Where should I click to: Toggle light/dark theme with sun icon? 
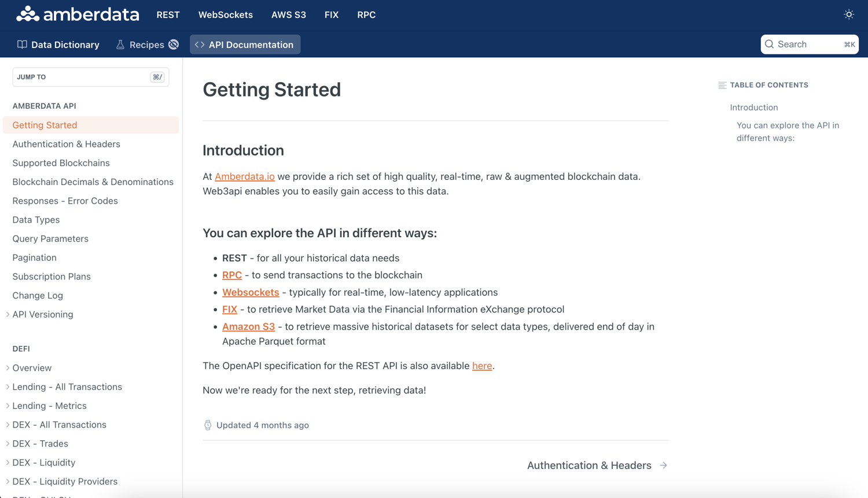pos(848,14)
